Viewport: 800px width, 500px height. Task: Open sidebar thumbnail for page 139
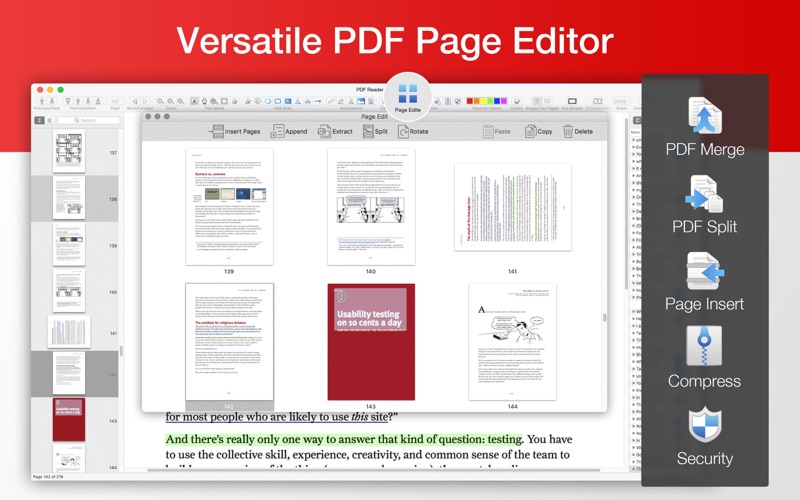coord(69,245)
